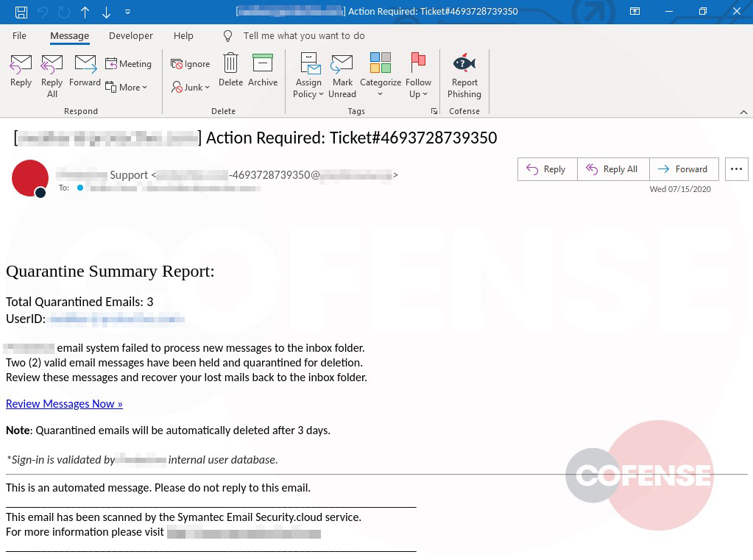Click the Archive icon in ribbon

263,71
